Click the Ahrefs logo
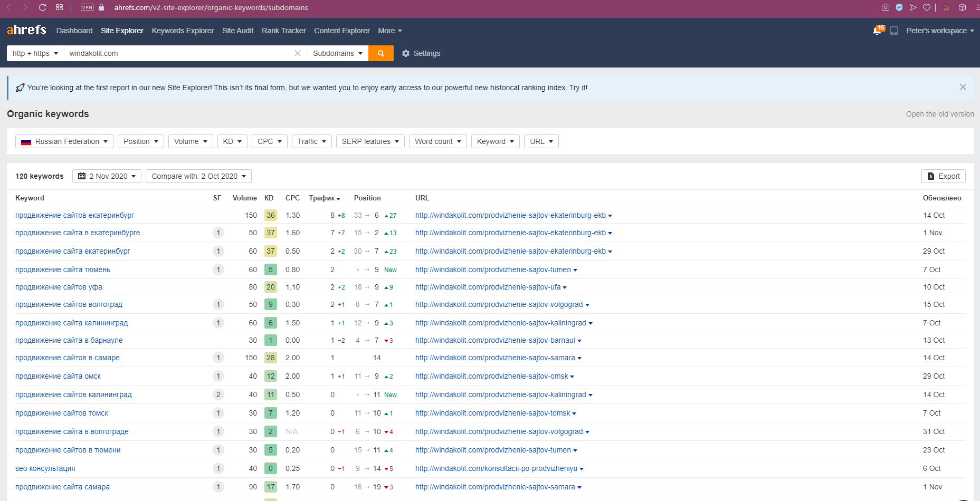The width and height of the screenshot is (980, 501). coord(26,30)
